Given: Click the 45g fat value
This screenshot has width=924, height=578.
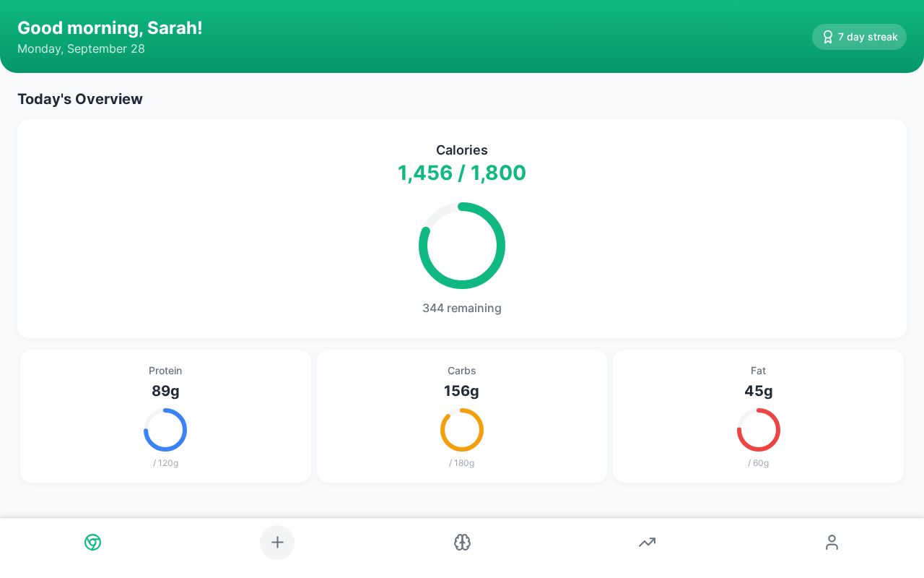Looking at the screenshot, I should (758, 391).
